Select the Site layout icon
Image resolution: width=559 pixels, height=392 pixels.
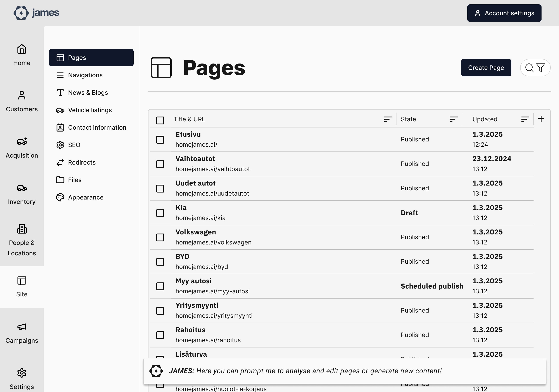(22, 280)
